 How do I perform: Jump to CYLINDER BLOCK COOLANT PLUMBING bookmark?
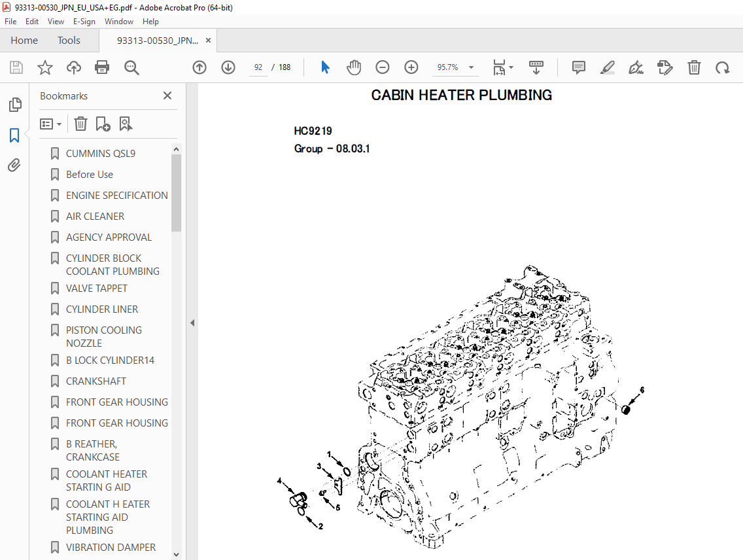(x=112, y=264)
